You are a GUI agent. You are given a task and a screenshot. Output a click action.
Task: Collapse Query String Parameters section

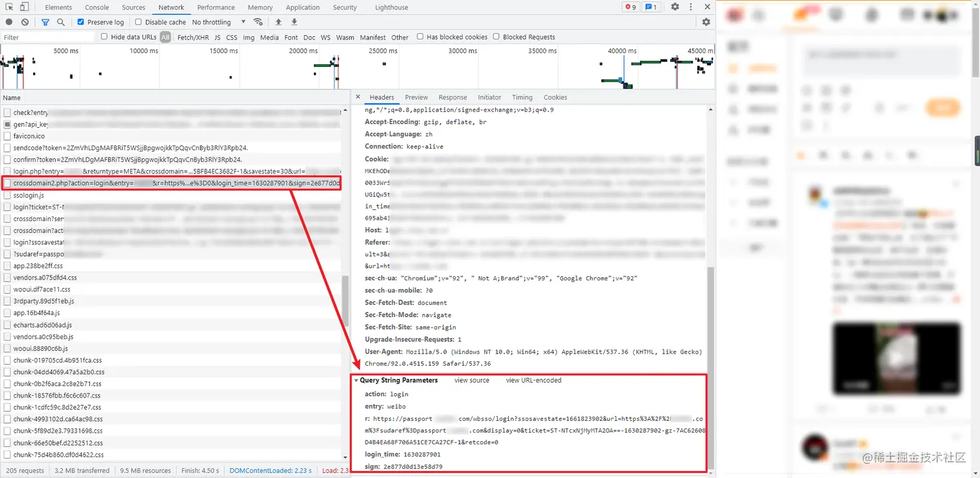[x=356, y=381]
